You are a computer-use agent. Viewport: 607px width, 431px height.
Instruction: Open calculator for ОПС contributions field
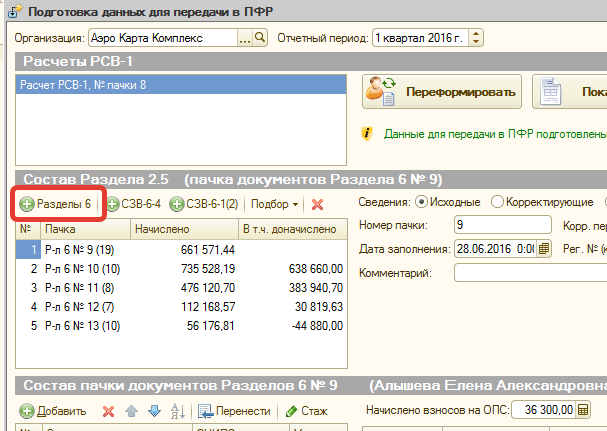coord(583,410)
